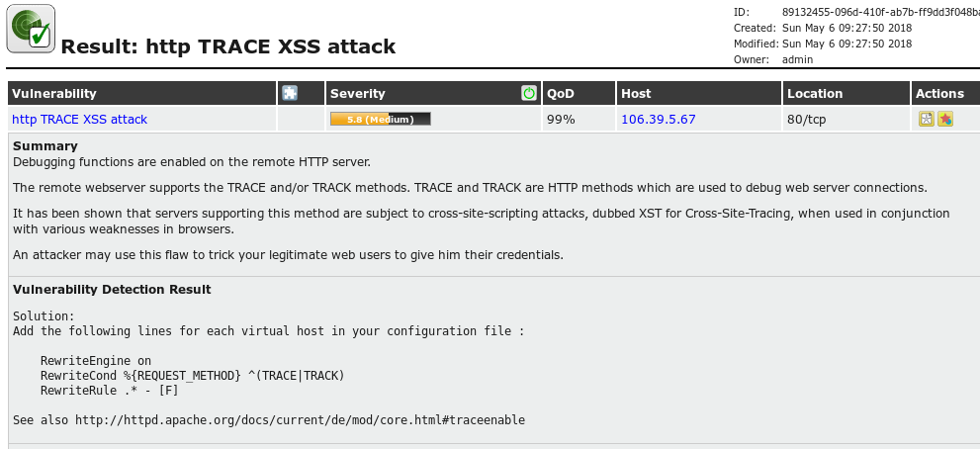Click the Vulnerability Detection Result heading
The height and width of the screenshot is (449, 980).
point(112,290)
